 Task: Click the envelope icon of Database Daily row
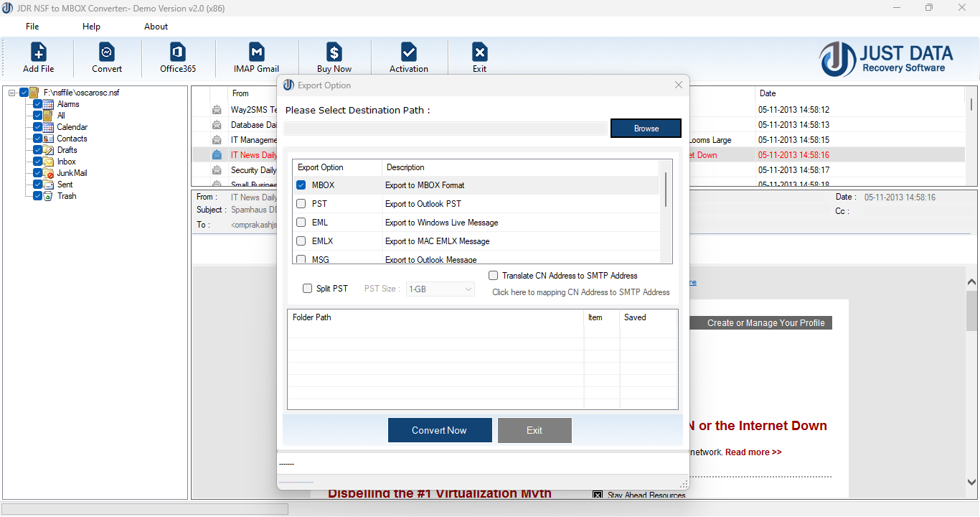click(217, 125)
